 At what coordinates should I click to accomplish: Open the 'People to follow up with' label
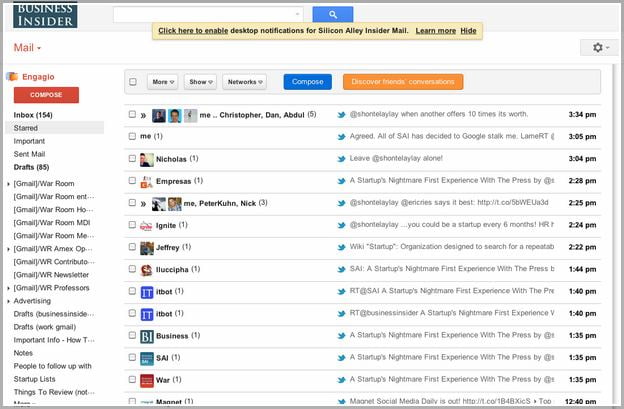(x=53, y=366)
